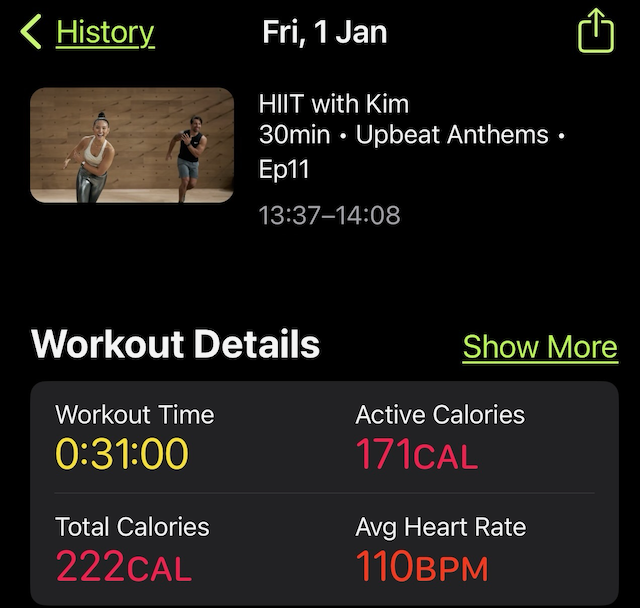Select the HIIT with Kim title

click(x=333, y=104)
